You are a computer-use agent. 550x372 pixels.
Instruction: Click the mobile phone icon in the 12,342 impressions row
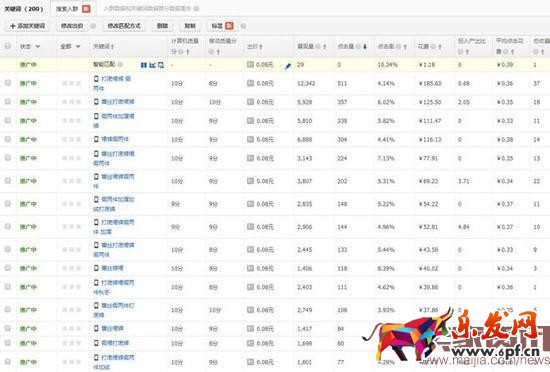click(96, 79)
